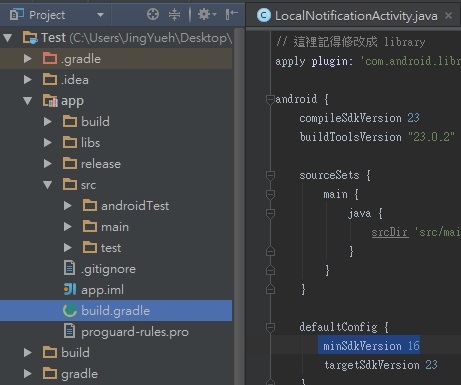Click the Hide panel icon
This screenshot has width=461, height=385.
(x=232, y=14)
